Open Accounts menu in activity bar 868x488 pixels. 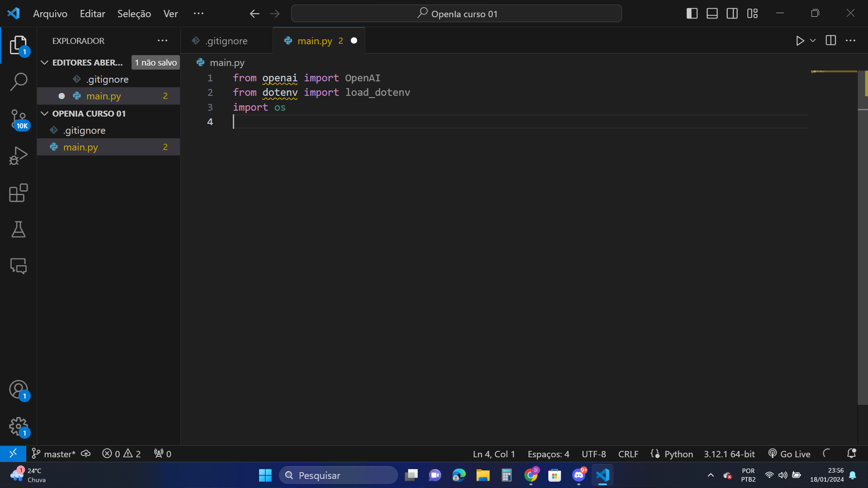[19, 390]
